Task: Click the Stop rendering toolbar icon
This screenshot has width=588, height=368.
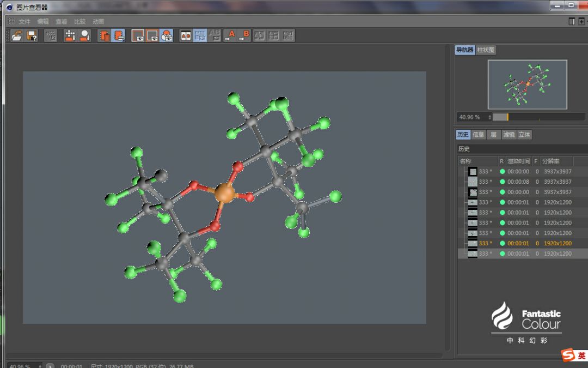Action: click(x=51, y=36)
